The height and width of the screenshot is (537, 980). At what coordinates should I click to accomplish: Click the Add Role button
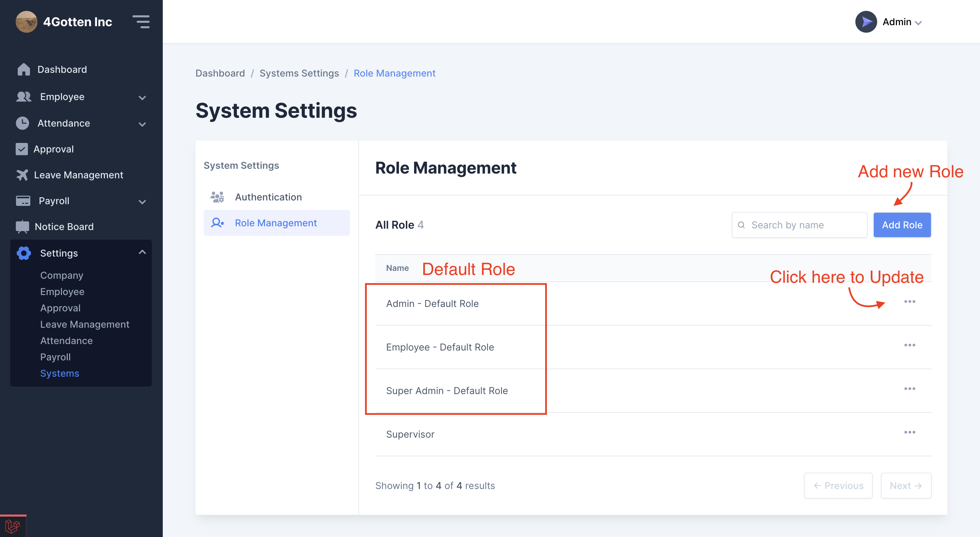coord(902,225)
